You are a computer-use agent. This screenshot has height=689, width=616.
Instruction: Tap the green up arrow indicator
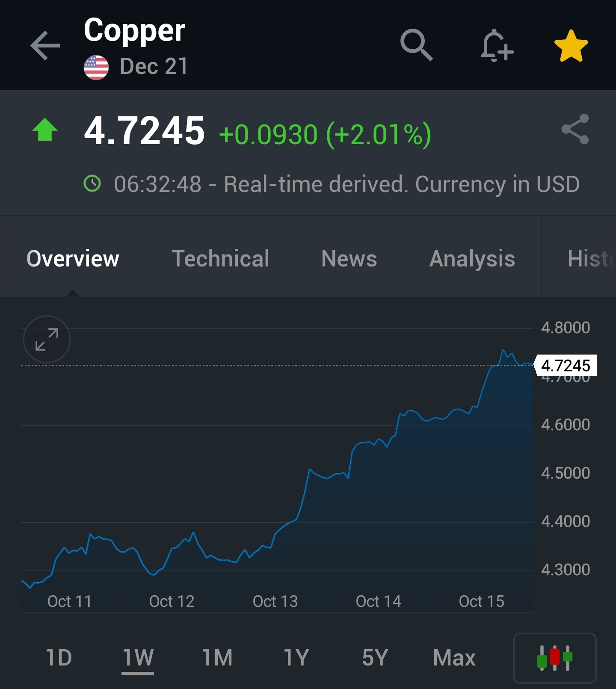pos(45,130)
